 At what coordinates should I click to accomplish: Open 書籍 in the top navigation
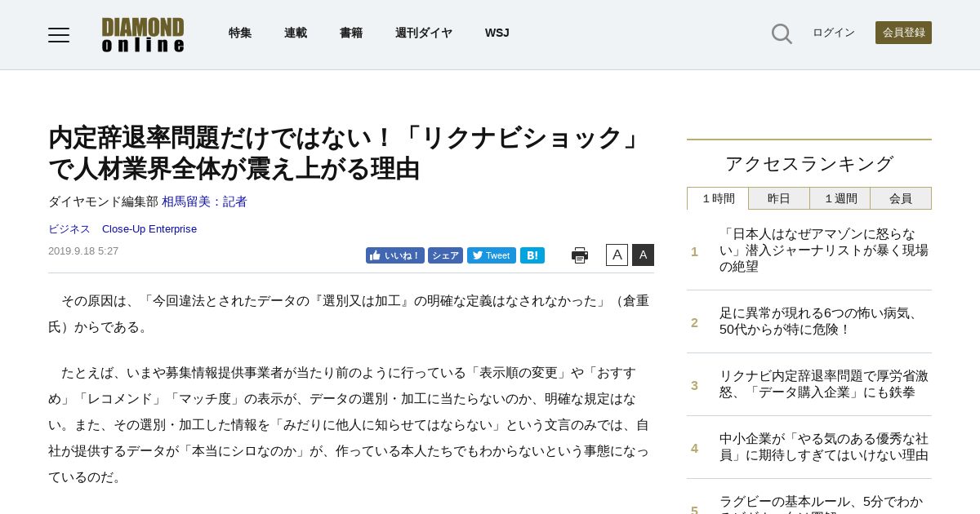click(x=351, y=33)
